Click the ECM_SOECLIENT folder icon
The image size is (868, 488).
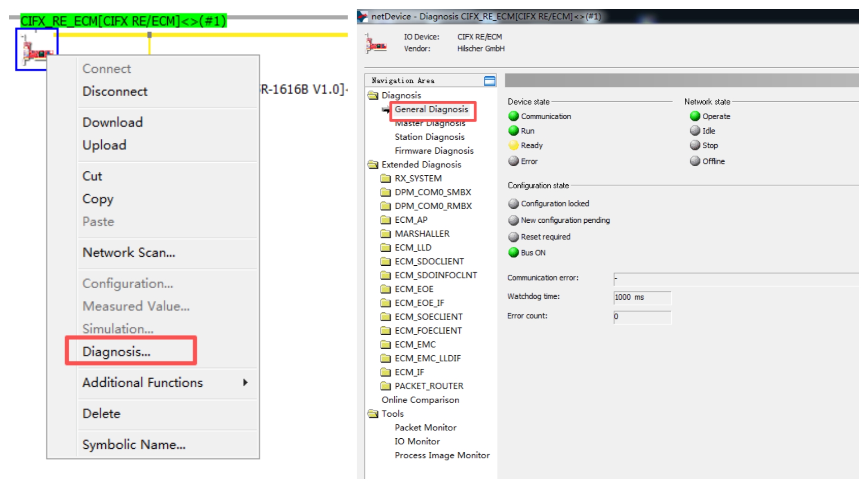click(386, 317)
